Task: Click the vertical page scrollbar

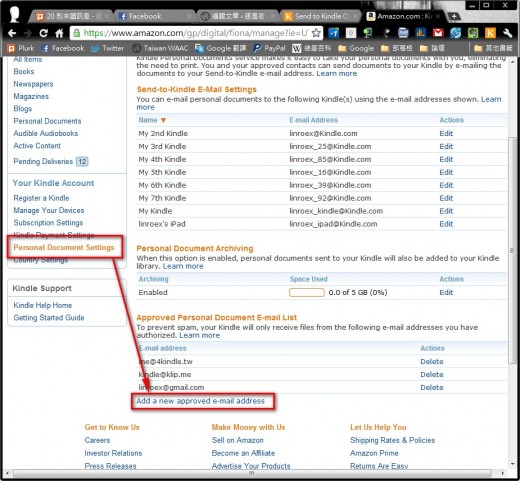Action: pos(512,250)
